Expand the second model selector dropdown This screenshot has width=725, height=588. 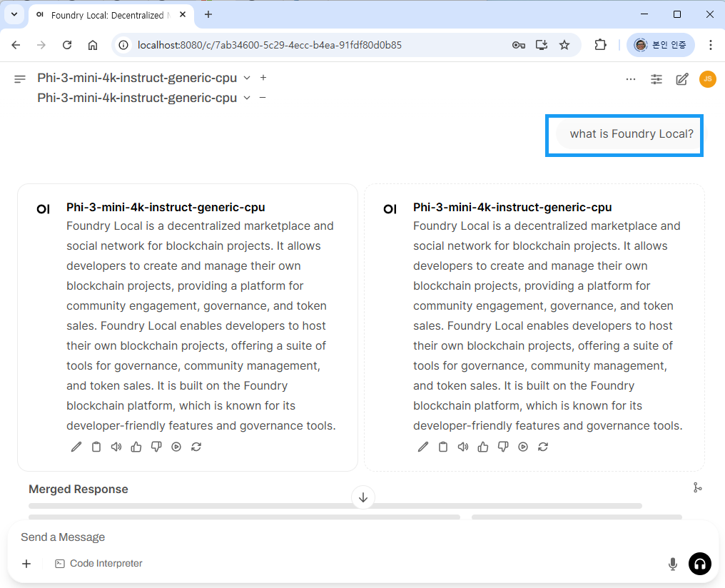[x=247, y=98]
